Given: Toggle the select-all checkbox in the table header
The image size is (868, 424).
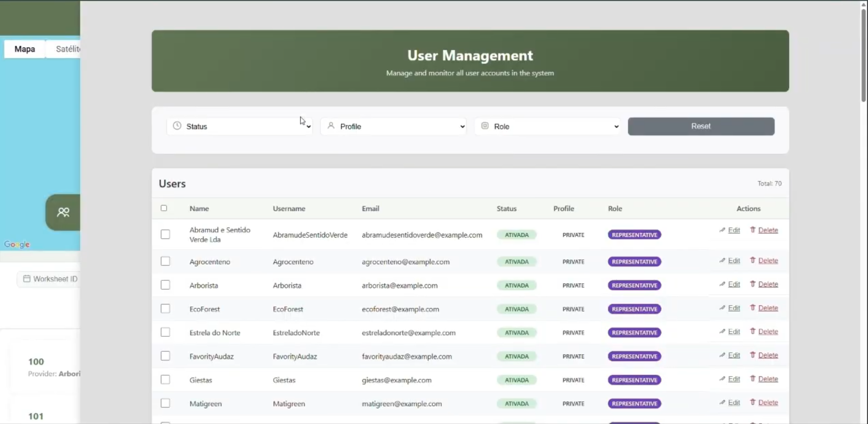Looking at the screenshot, I should [x=163, y=208].
